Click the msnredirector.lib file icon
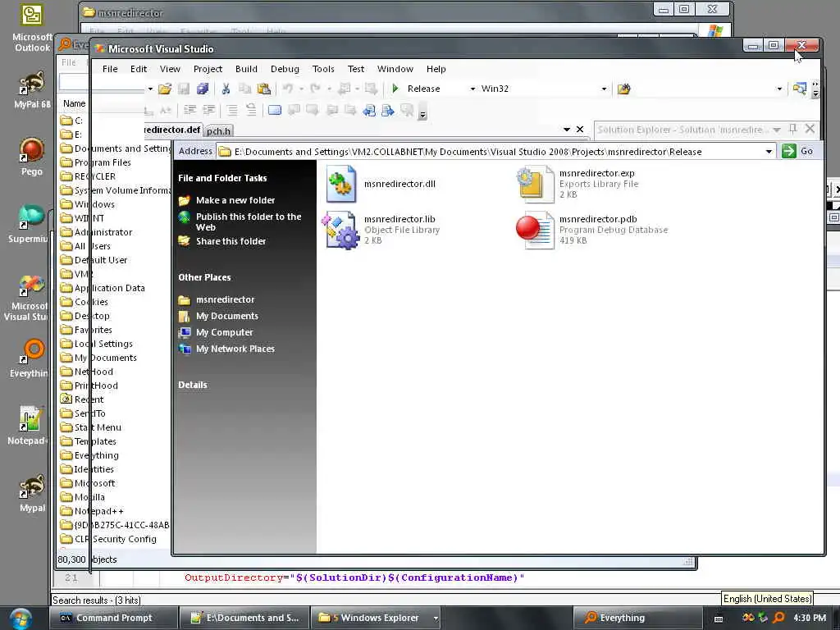The width and height of the screenshot is (840, 630). [x=339, y=230]
